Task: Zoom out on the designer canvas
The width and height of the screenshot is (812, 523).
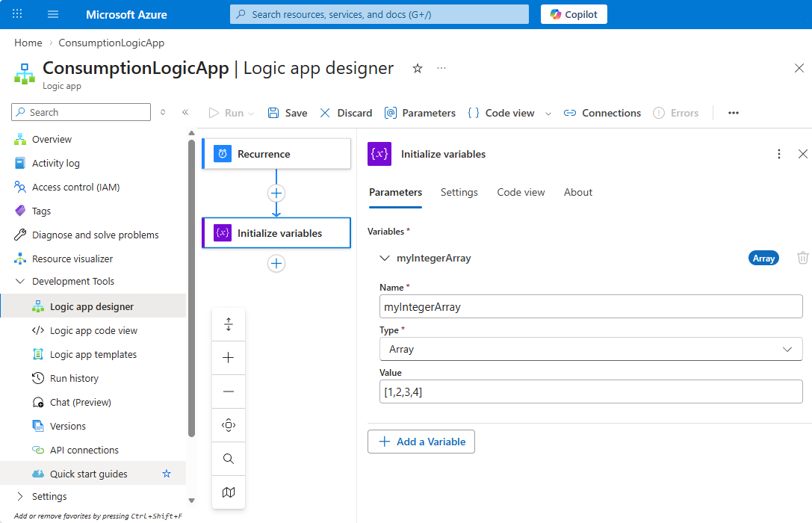Action: pos(229,392)
